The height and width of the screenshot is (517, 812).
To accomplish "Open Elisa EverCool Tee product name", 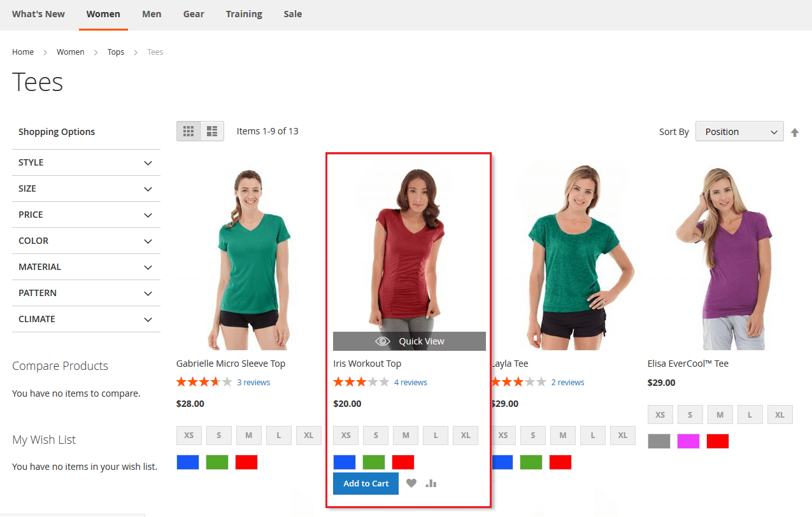I will click(x=688, y=364).
